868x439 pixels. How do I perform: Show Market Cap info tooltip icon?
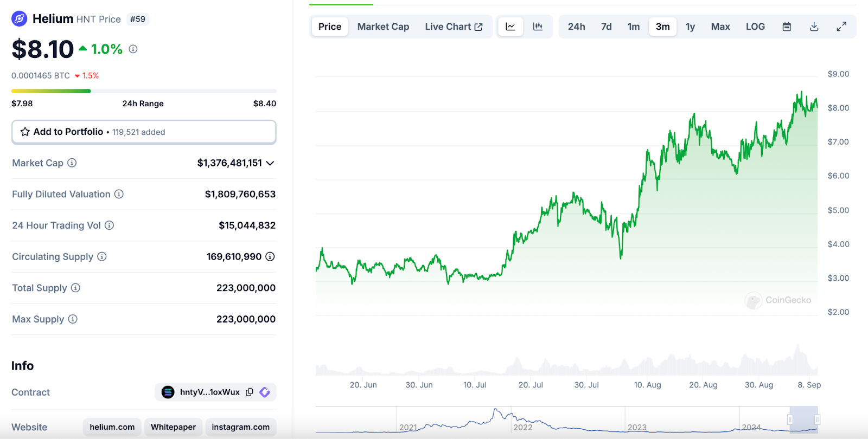click(x=72, y=163)
